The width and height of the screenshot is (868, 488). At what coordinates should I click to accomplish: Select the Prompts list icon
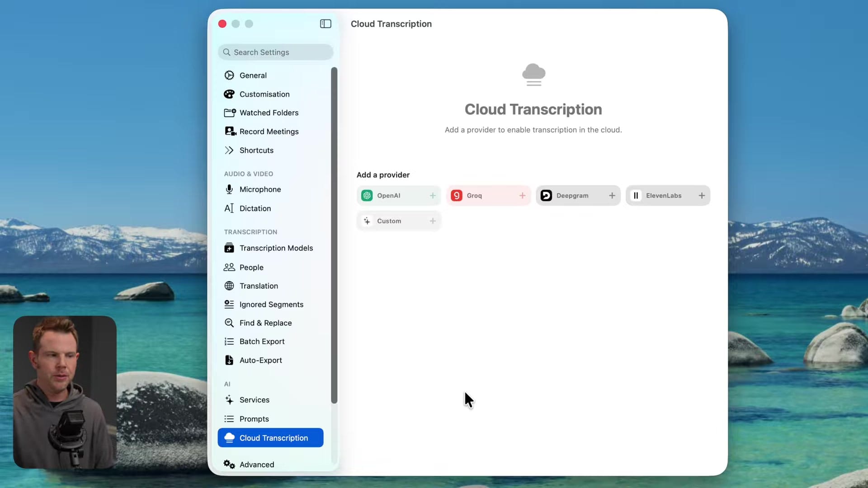point(229,419)
